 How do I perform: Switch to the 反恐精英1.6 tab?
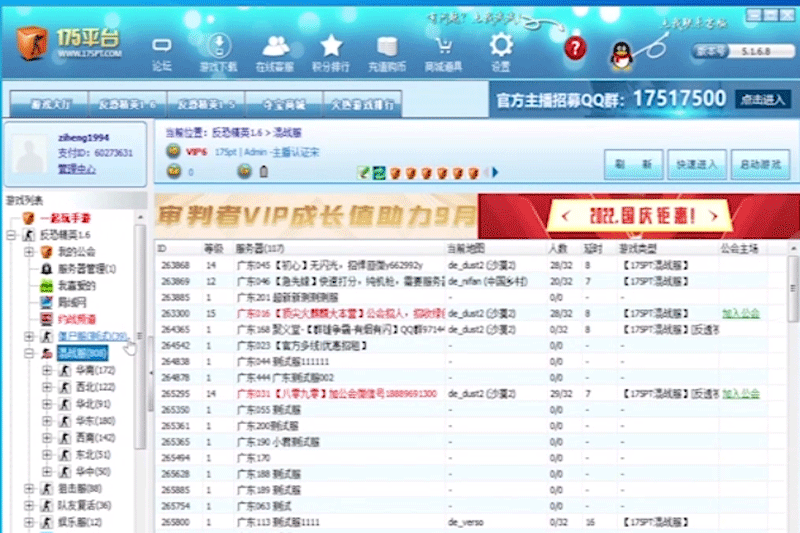tap(128, 104)
